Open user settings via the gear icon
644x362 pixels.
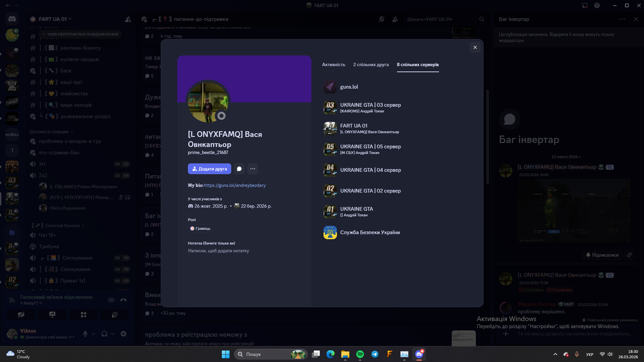[123, 334]
